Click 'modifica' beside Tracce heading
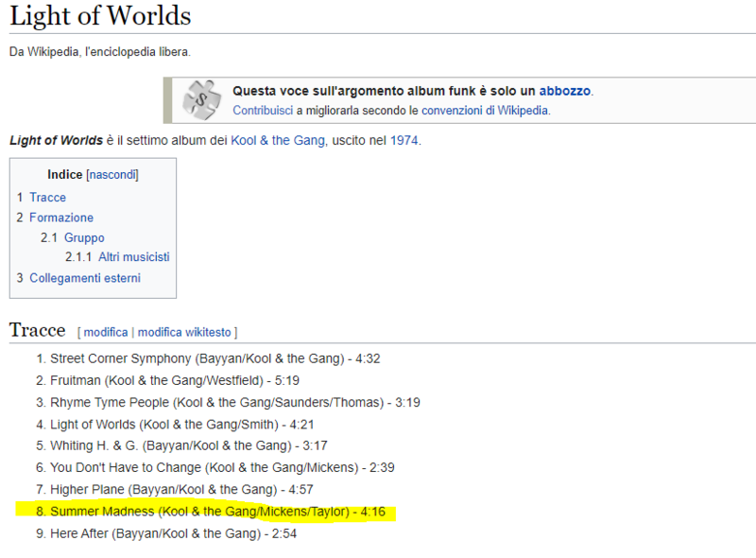756x558 pixels. 105,332
